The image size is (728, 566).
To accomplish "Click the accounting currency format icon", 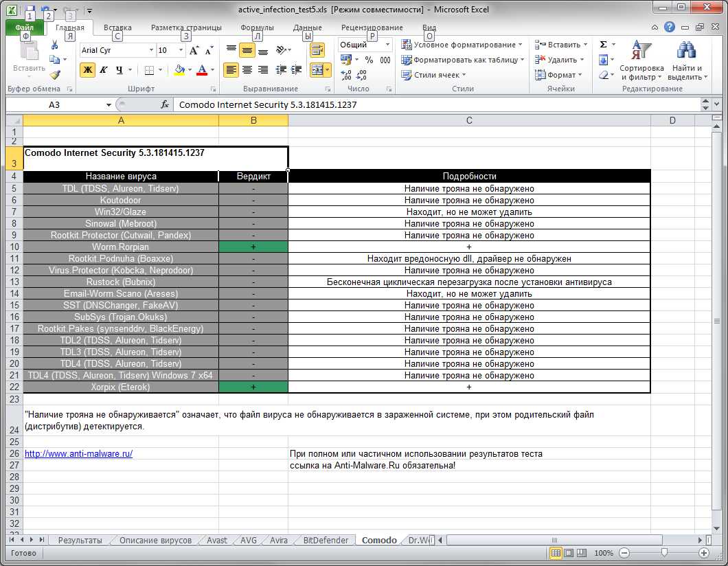I will coord(346,60).
